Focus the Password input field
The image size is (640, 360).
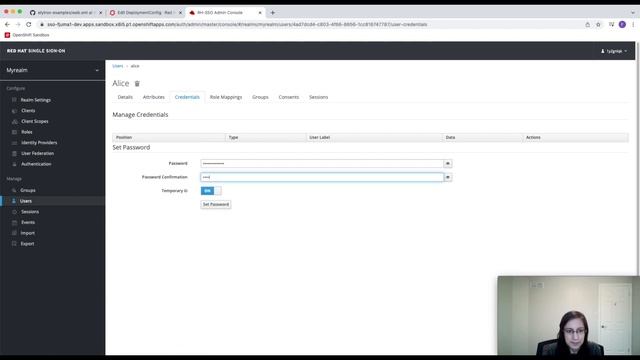click(322, 164)
